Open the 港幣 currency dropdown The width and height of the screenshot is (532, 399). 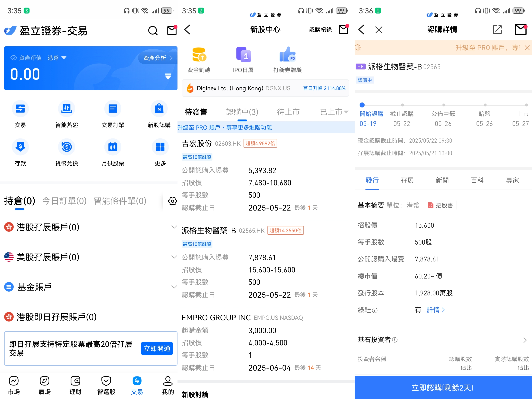[57, 58]
